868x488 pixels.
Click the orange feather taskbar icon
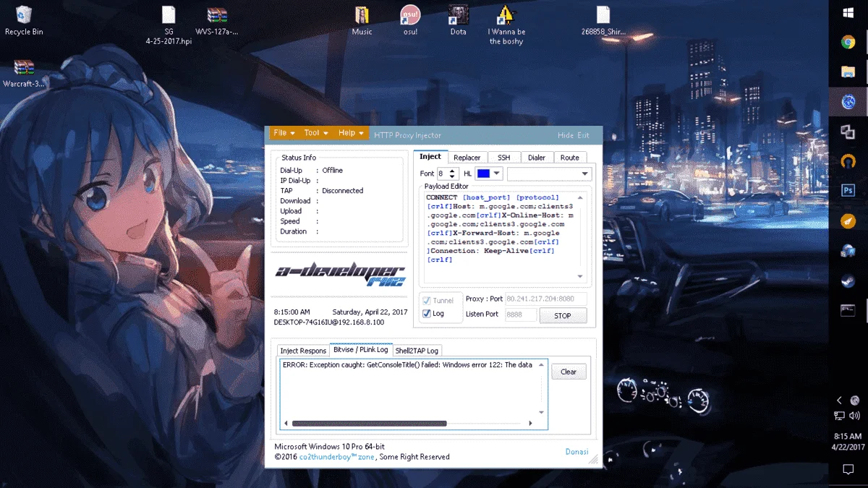tap(848, 221)
